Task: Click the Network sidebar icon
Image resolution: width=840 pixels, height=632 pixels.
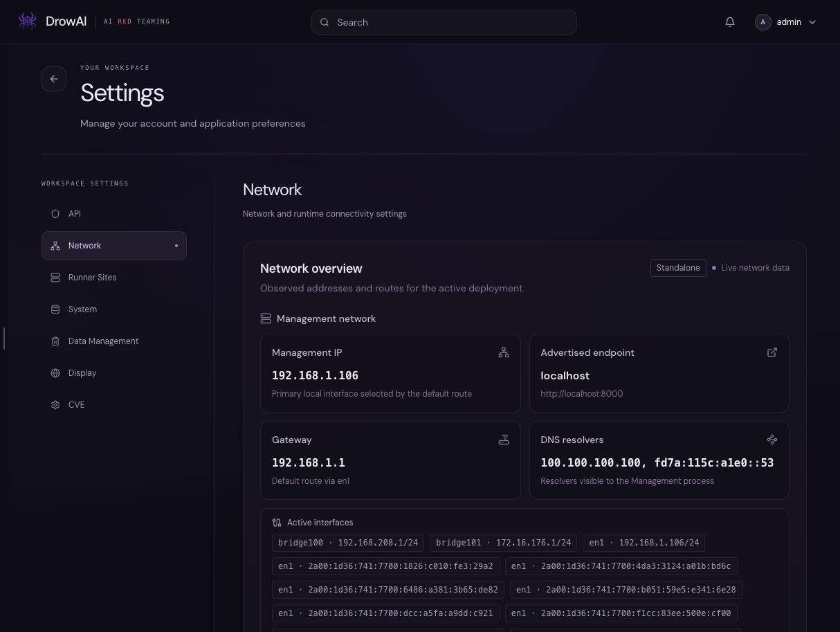Action: pos(55,246)
